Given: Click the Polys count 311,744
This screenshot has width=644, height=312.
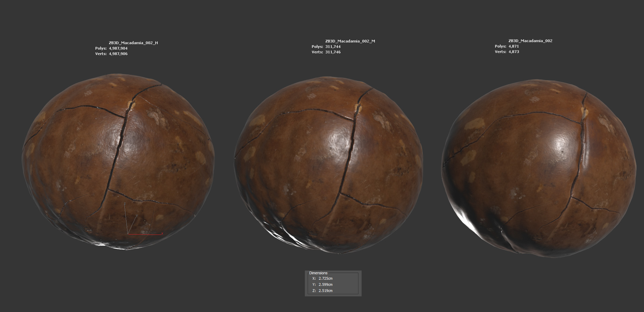Looking at the screenshot, I should 333,47.
